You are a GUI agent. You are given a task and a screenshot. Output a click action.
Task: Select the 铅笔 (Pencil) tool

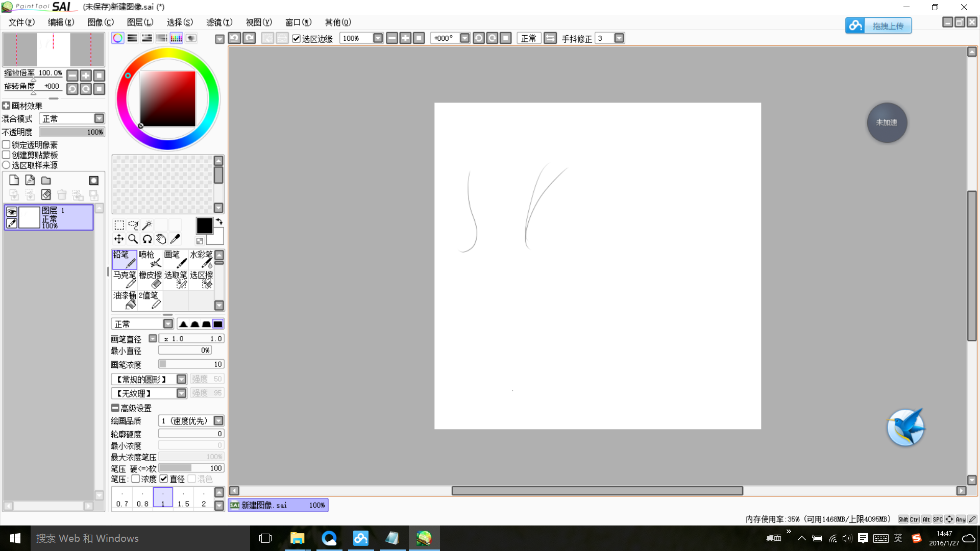click(124, 259)
